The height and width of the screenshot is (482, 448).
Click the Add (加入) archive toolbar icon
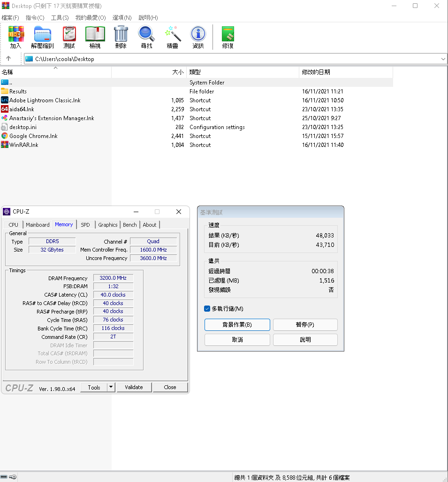15,34
